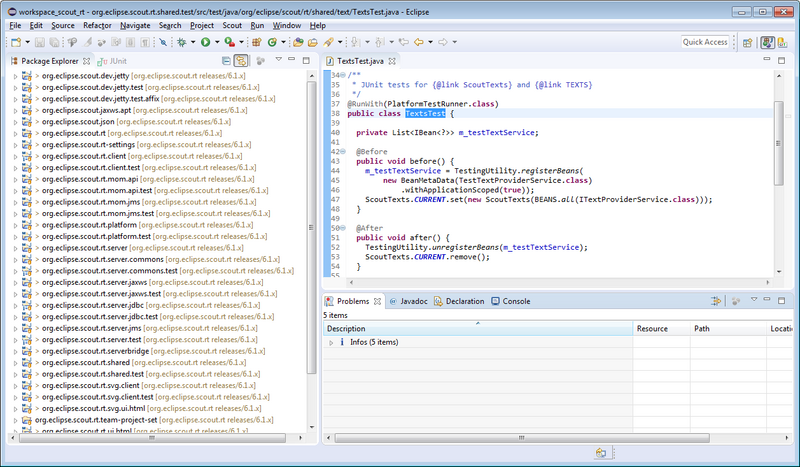
Task: Expand the org.eclipse.scout.json project
Action: (x=15, y=122)
